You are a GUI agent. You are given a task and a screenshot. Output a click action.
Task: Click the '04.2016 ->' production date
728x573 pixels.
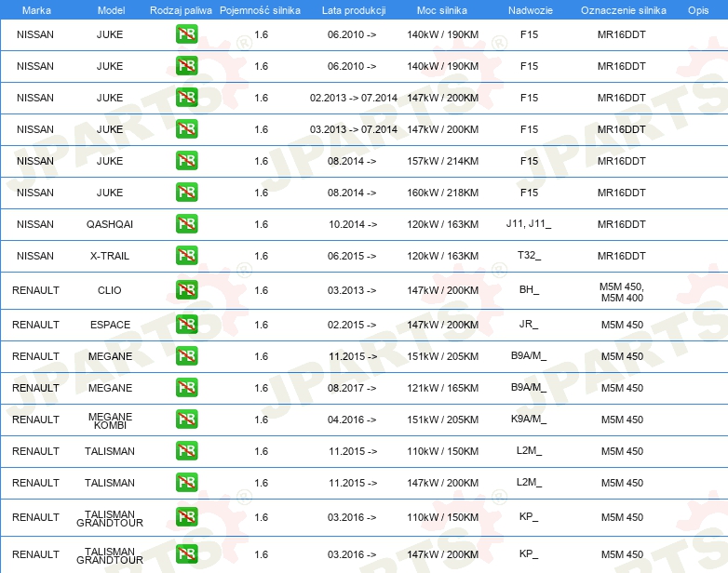(352, 420)
